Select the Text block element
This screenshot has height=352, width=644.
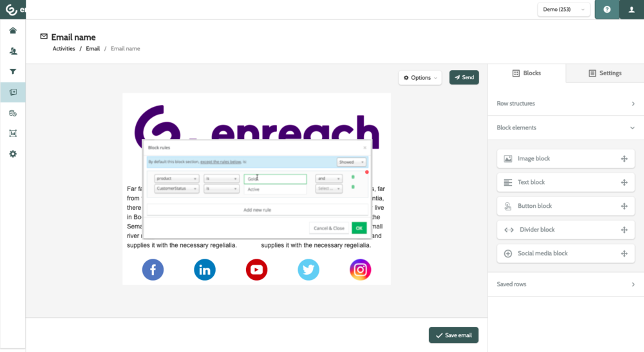pyautogui.click(x=566, y=183)
